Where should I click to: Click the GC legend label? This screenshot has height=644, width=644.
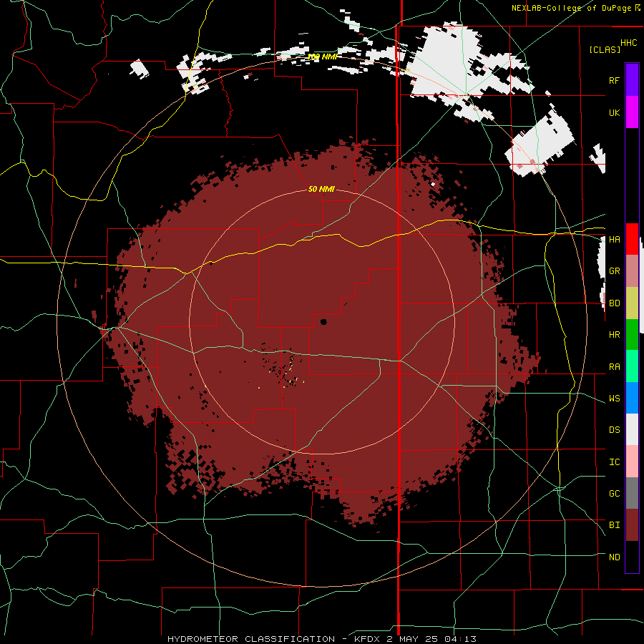[614, 494]
